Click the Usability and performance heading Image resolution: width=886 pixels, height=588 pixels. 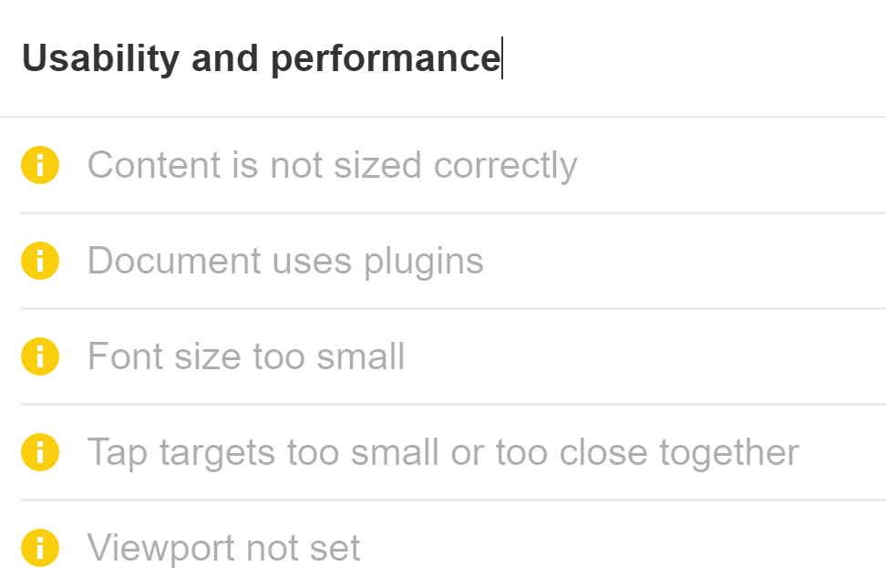point(263,57)
